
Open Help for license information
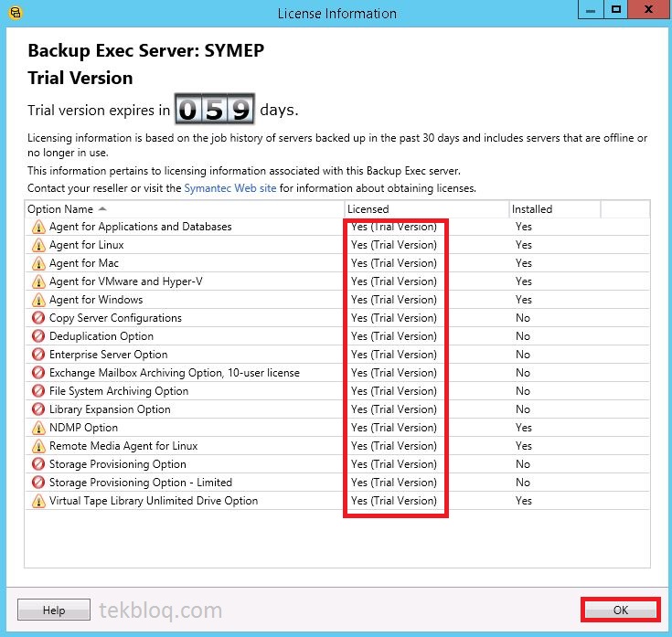[54, 610]
